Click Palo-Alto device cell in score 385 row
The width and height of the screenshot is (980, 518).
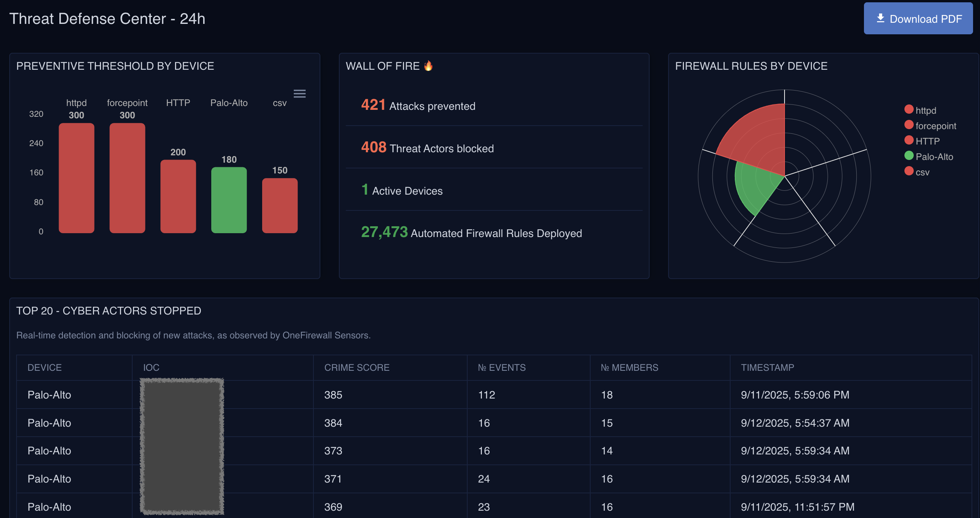tap(49, 395)
